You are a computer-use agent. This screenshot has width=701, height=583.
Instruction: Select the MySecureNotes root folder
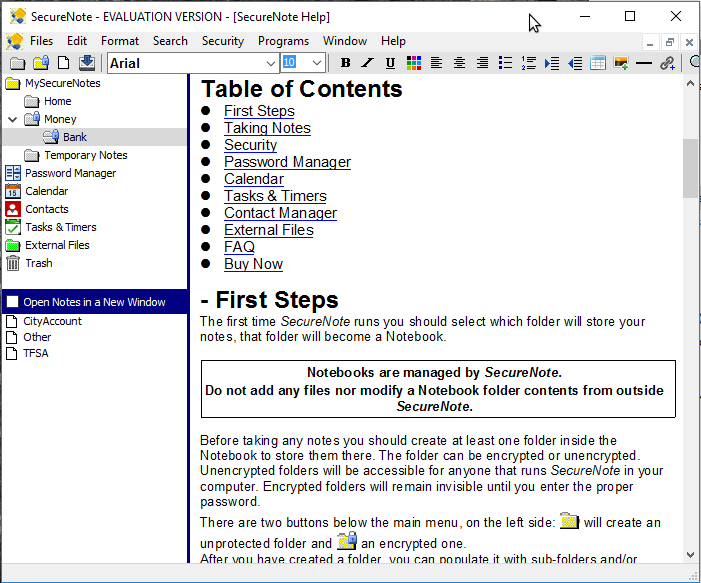click(x=53, y=83)
